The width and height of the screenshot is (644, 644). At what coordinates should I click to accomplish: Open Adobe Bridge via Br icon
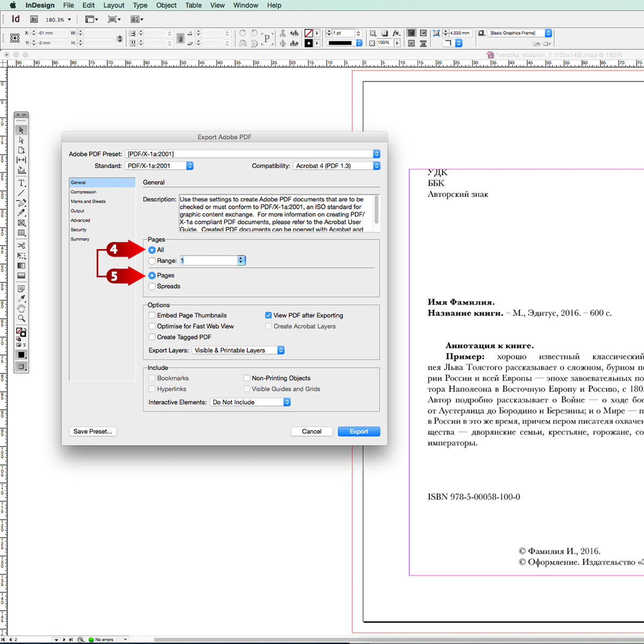point(34,19)
